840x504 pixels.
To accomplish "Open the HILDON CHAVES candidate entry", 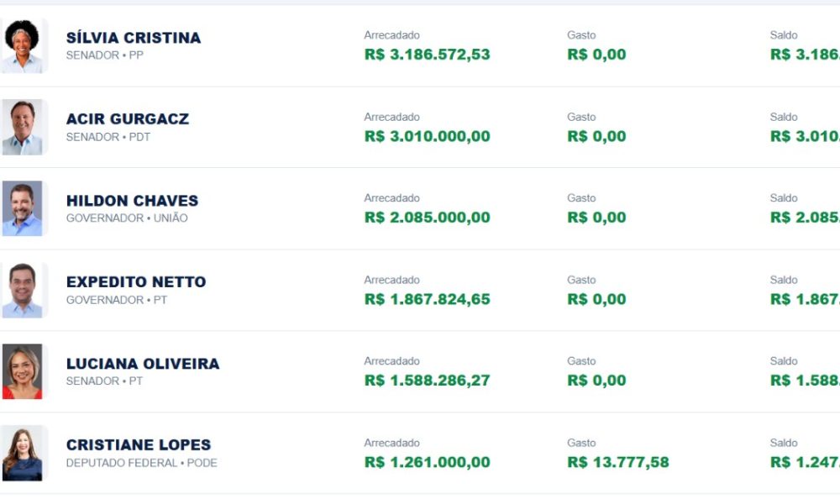I will click(x=132, y=201).
